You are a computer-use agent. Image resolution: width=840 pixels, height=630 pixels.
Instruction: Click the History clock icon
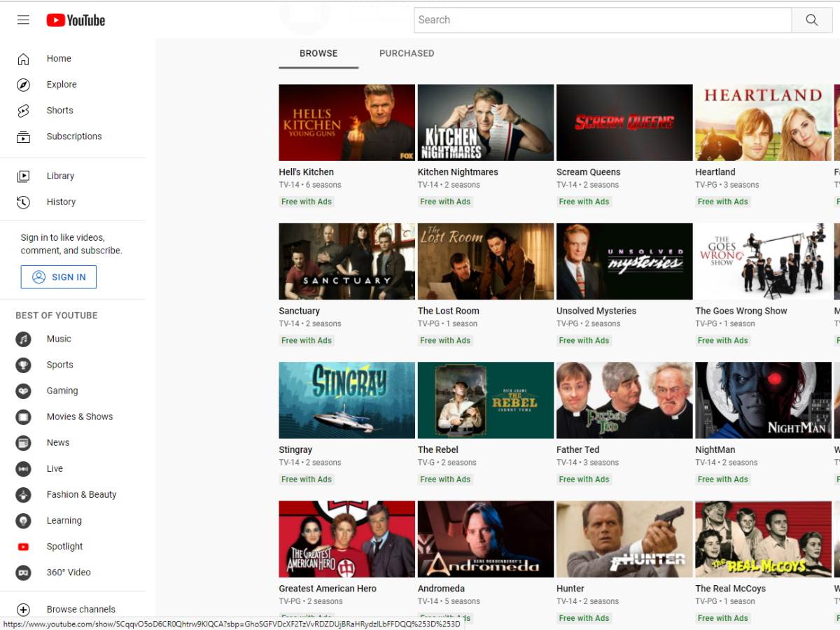click(23, 202)
